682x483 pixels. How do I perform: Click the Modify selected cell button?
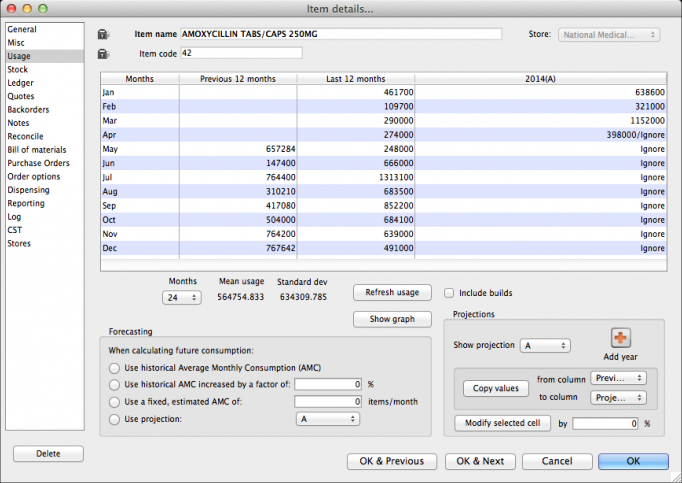click(x=502, y=423)
